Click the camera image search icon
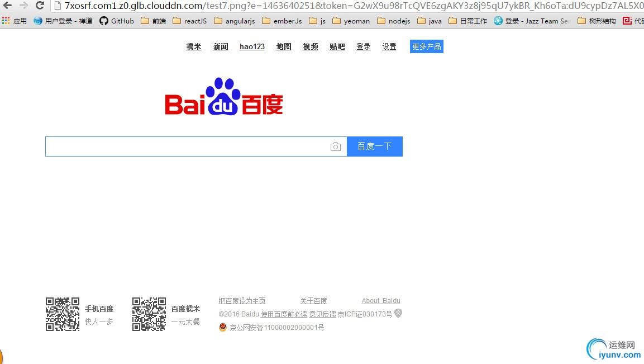 (x=336, y=147)
